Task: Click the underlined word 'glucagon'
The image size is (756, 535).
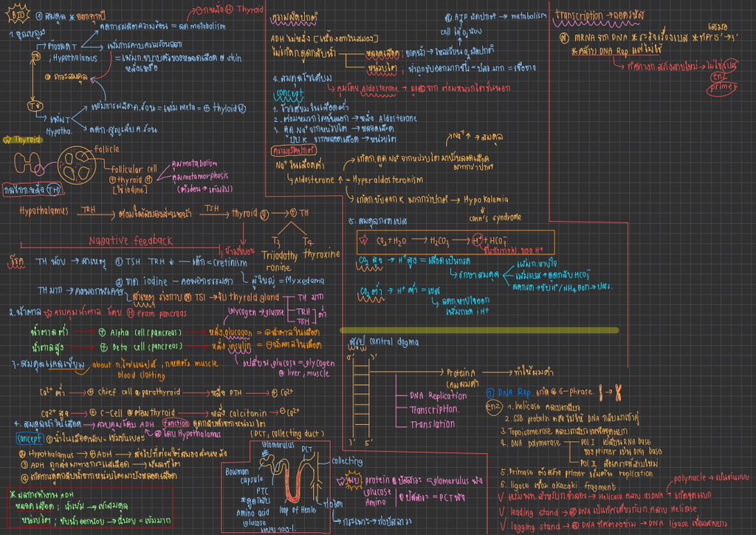Action: (237, 333)
